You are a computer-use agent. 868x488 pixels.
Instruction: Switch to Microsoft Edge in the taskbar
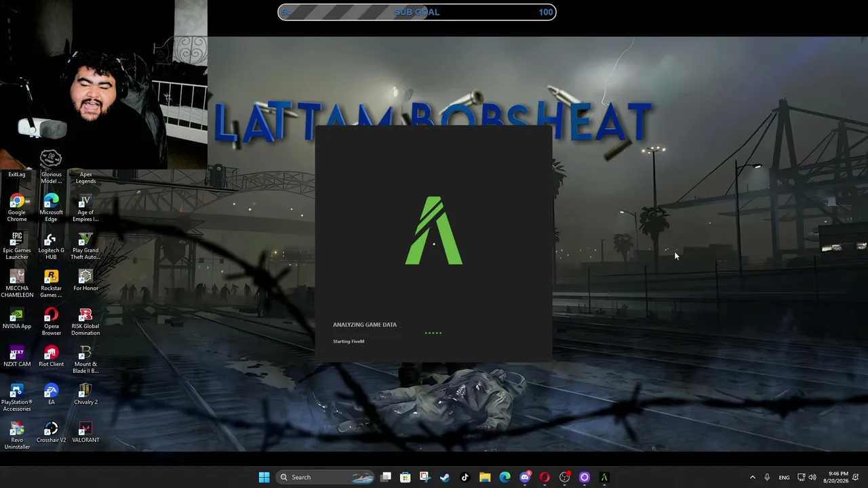[505, 477]
